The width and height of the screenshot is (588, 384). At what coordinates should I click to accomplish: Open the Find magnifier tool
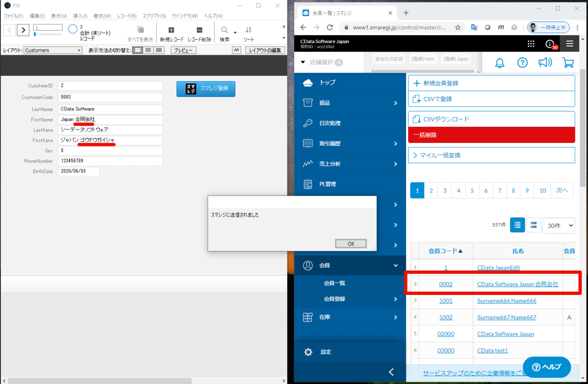pyautogui.click(x=224, y=30)
